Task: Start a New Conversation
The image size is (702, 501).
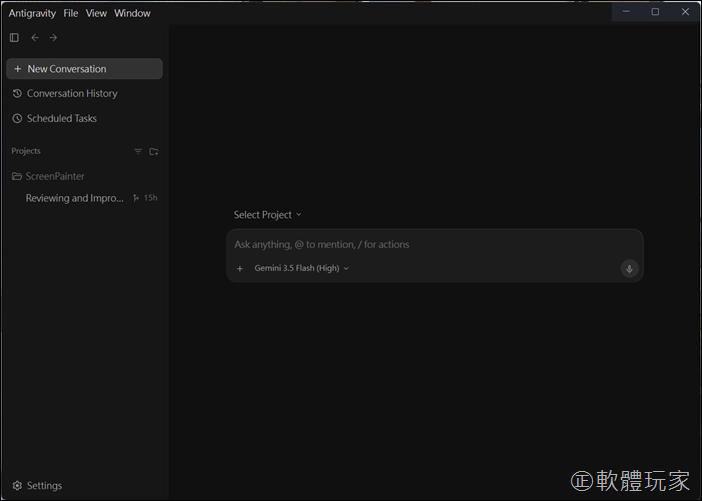Action: tap(84, 69)
